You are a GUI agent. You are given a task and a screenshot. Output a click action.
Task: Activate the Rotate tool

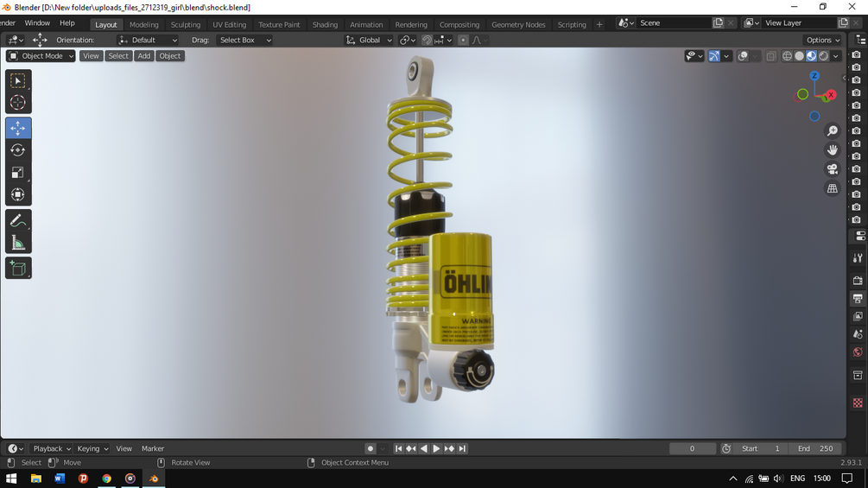pyautogui.click(x=18, y=150)
